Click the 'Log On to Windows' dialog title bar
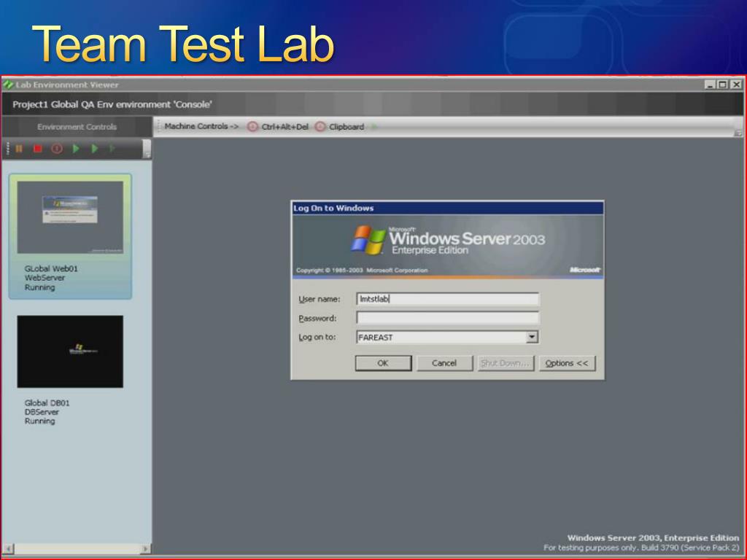 point(447,208)
